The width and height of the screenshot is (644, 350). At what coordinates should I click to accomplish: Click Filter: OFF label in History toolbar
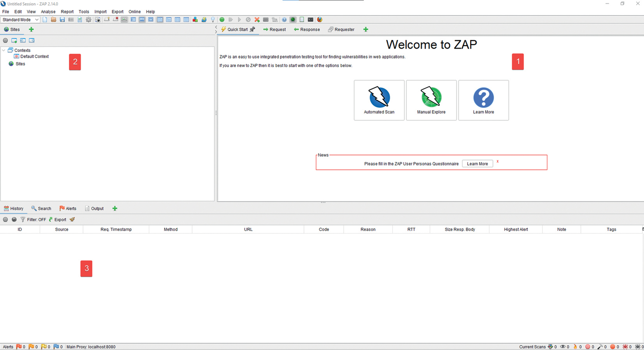(x=36, y=219)
